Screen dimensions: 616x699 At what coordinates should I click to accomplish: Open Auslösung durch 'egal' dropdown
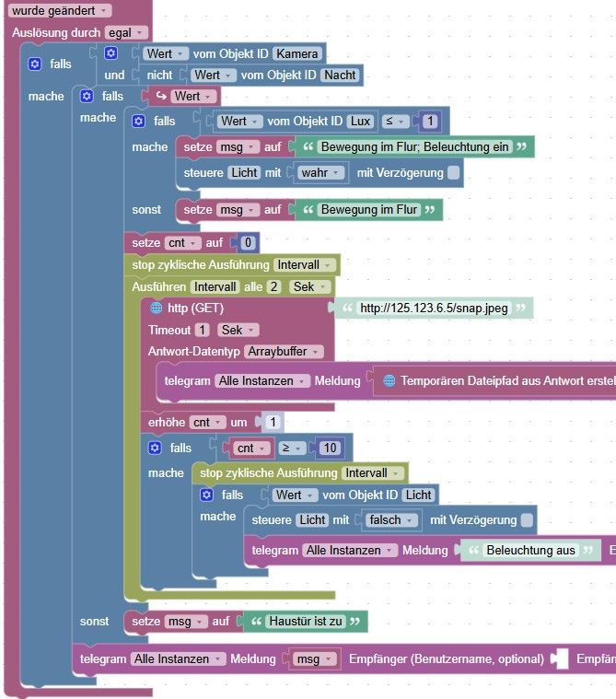(126, 32)
